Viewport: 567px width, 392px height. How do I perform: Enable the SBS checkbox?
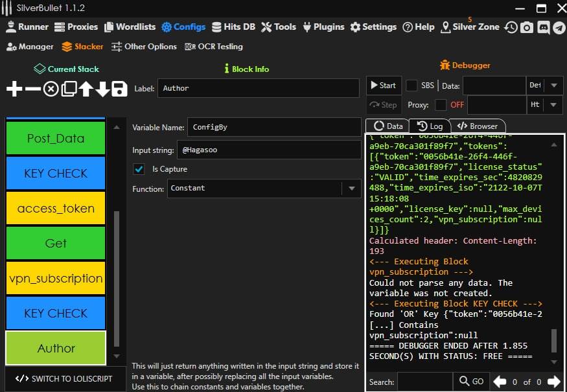(x=411, y=86)
